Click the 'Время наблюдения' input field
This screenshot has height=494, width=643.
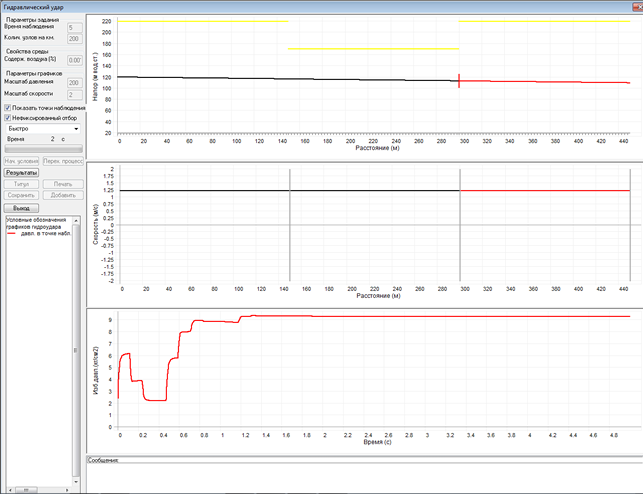click(x=73, y=28)
